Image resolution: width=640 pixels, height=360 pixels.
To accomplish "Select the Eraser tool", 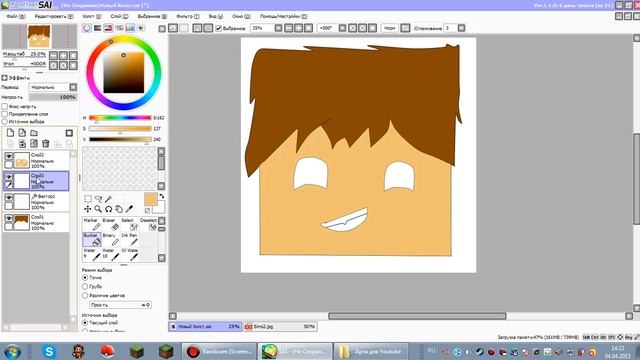I will pos(111,224).
